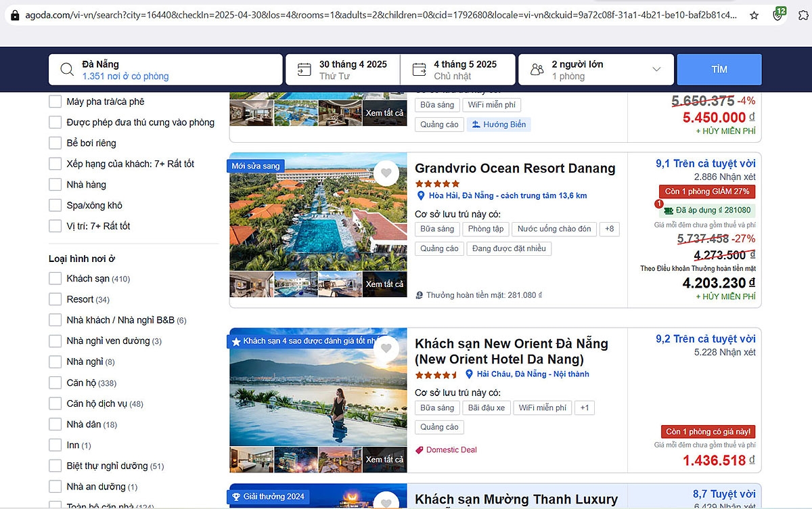Click Grandvrio price 4.203.230 đ

719,283
